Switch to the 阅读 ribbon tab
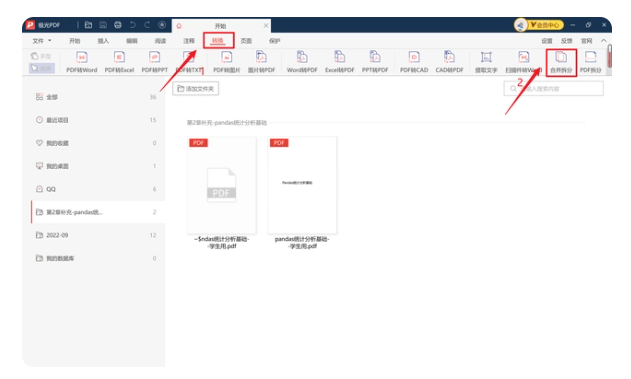The image size is (631, 379). click(160, 41)
